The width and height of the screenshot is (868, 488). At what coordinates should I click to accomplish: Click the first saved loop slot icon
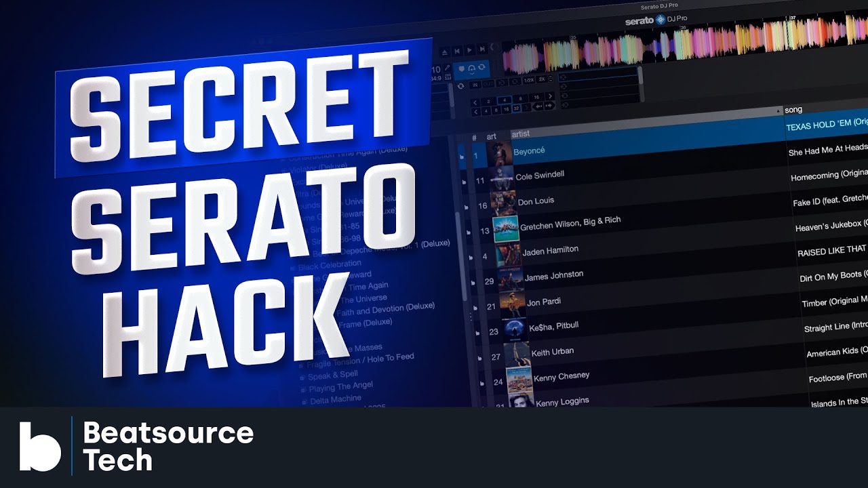pyautogui.click(x=563, y=77)
